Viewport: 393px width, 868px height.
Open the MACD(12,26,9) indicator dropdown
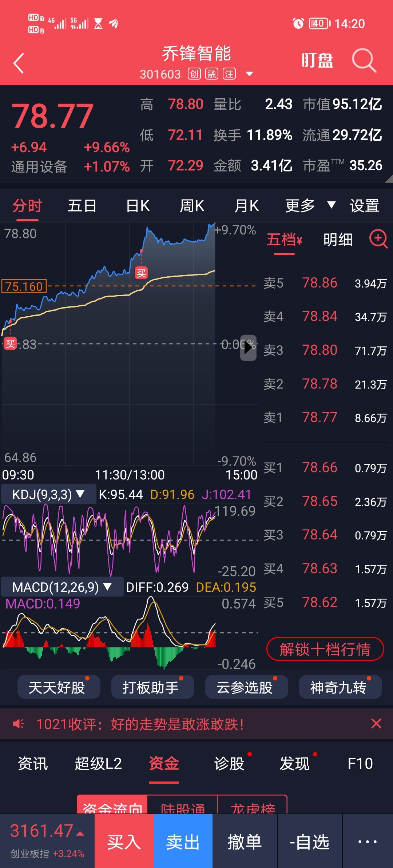tap(62, 587)
